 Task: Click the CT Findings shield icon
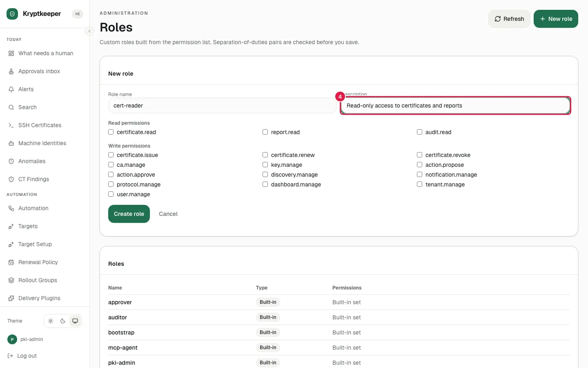click(11, 179)
